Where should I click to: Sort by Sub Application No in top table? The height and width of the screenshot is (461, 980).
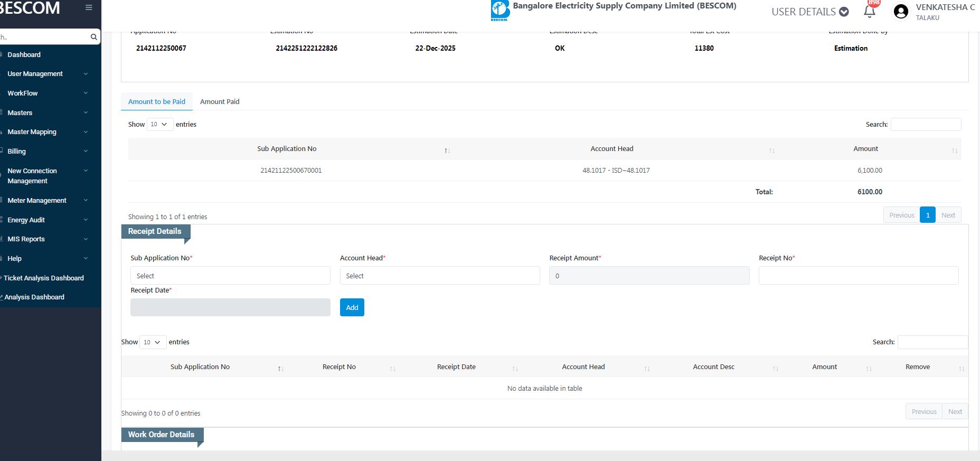[x=447, y=150]
